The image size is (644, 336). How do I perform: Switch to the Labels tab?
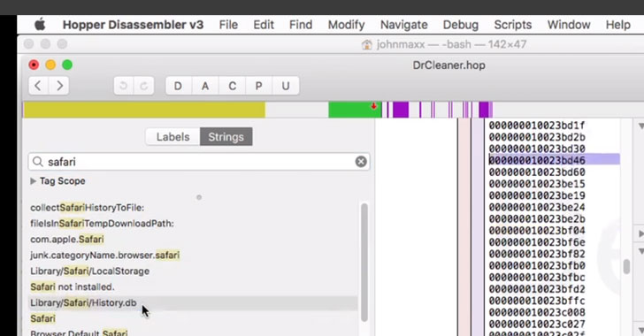pos(172,137)
